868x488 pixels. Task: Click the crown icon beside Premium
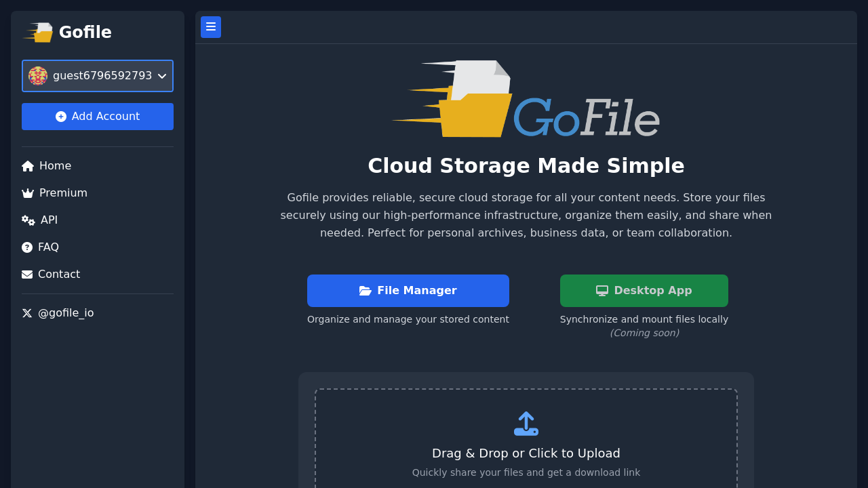pyautogui.click(x=28, y=193)
